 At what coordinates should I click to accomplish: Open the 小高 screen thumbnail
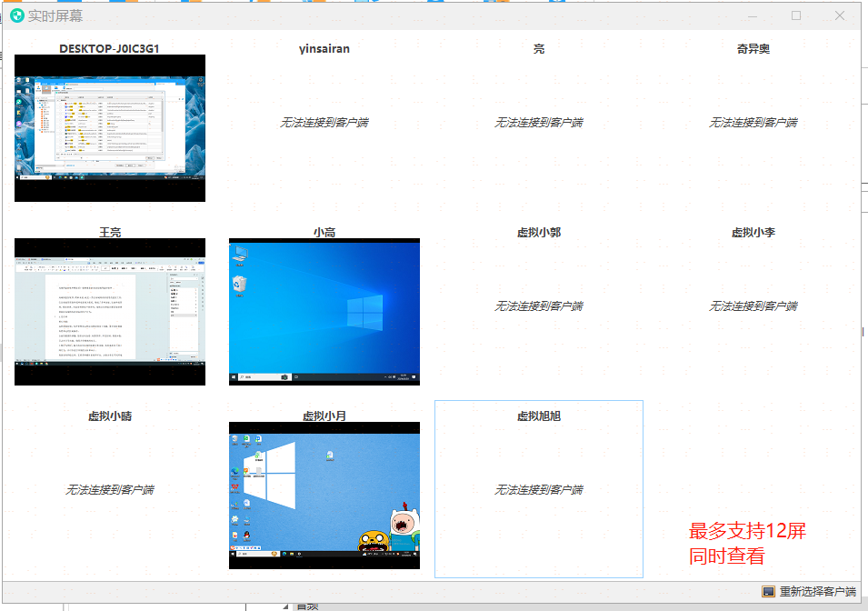[324, 312]
